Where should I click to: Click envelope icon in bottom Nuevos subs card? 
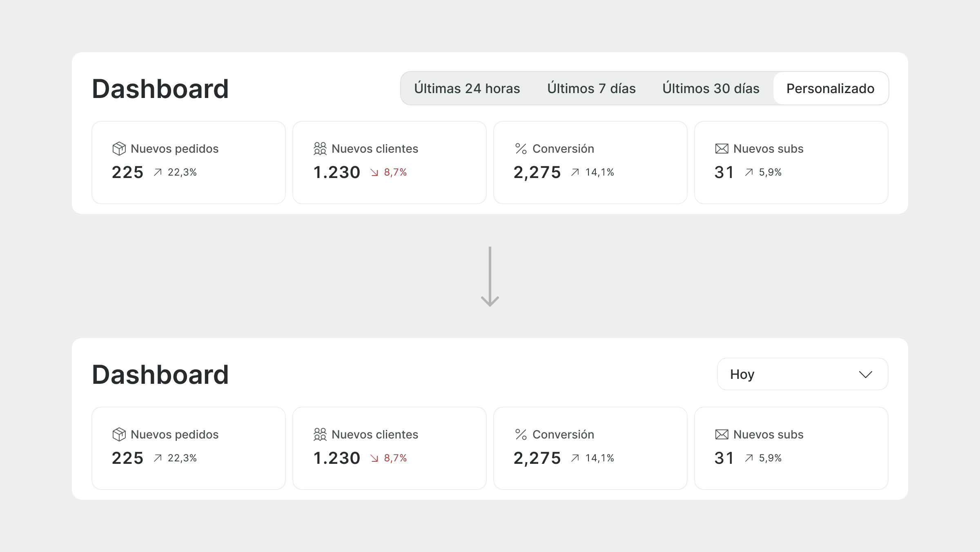tap(722, 434)
